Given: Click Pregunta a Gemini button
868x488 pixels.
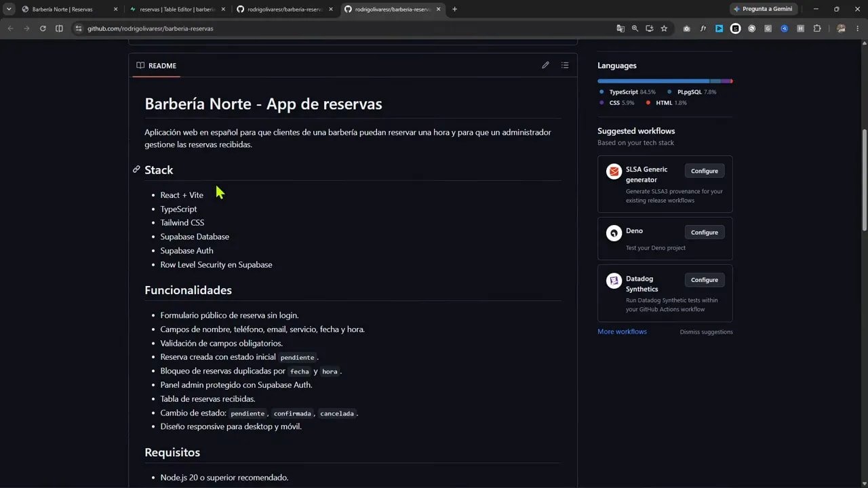Looking at the screenshot, I should pyautogui.click(x=764, y=9).
